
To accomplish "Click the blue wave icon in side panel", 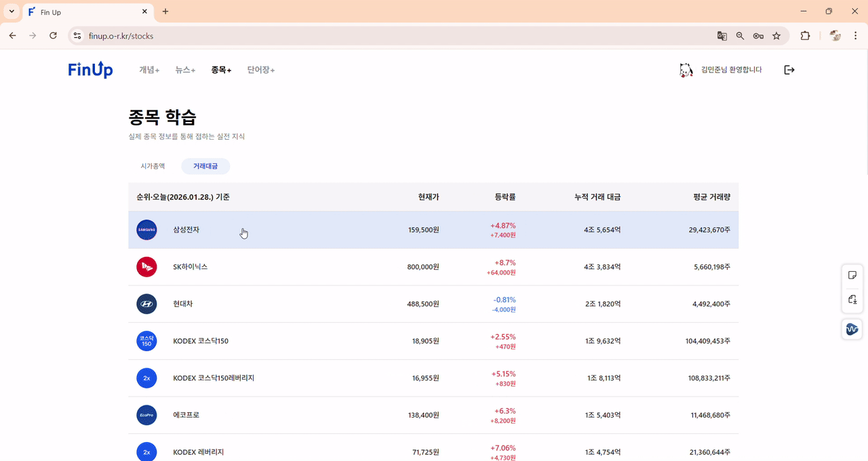I will pos(852,329).
